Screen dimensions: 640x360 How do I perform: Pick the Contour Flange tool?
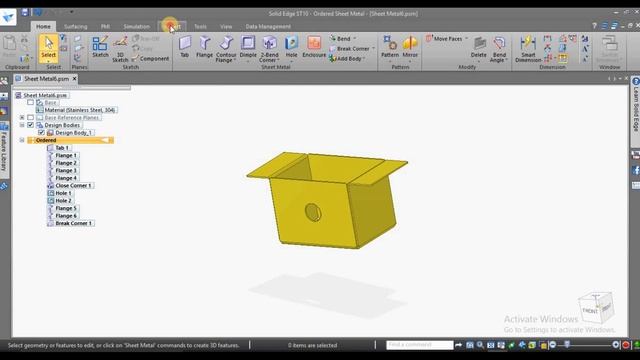(x=226, y=49)
